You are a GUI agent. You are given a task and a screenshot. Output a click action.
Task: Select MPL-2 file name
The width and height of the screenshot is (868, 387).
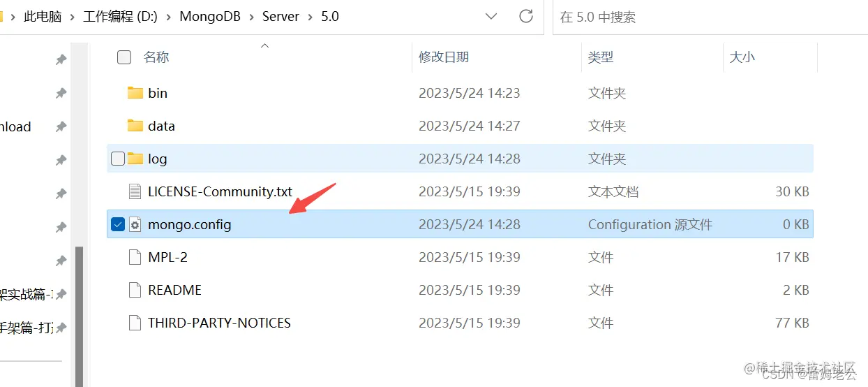click(167, 257)
